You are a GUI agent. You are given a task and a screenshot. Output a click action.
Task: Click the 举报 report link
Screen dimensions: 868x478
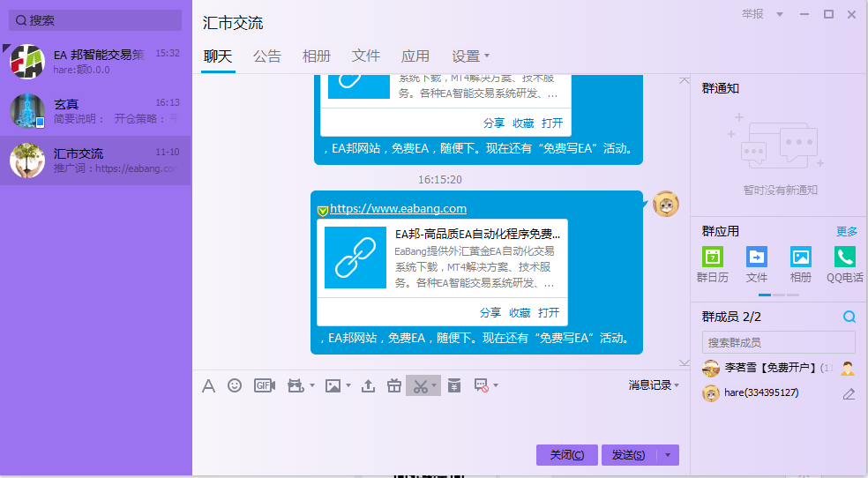(752, 14)
